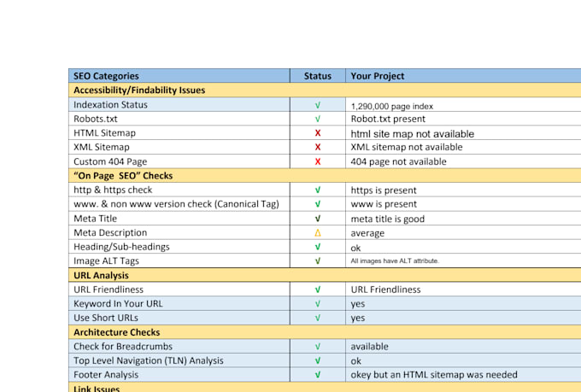Click the check mark in the Footer Analysis row
Screen dimensions: 581x392
(318, 375)
